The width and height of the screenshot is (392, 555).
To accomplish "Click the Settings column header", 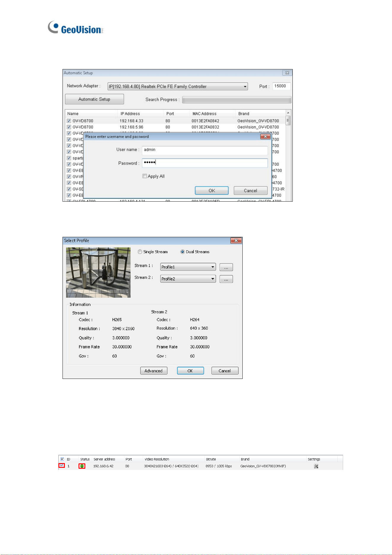I will click(314, 459).
